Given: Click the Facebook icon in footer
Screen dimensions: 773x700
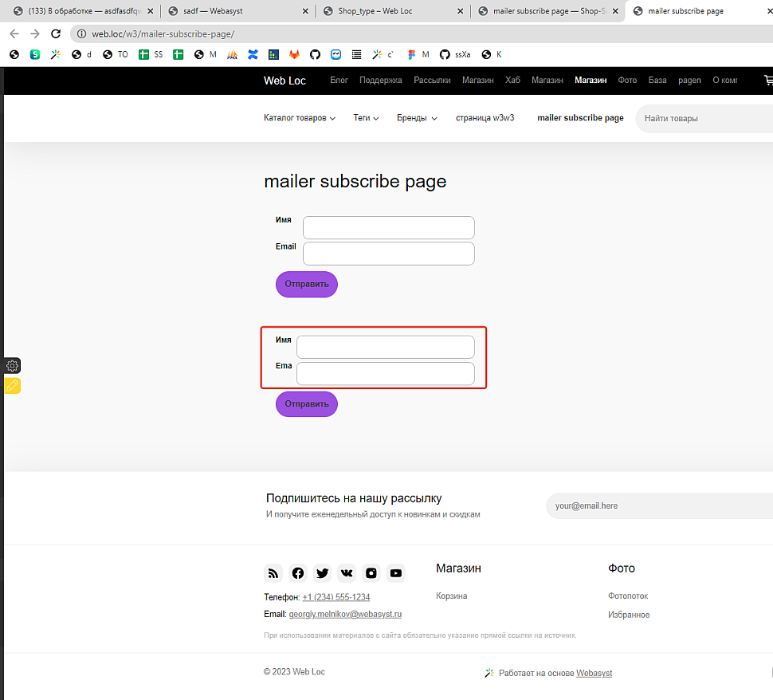Looking at the screenshot, I should (x=298, y=573).
